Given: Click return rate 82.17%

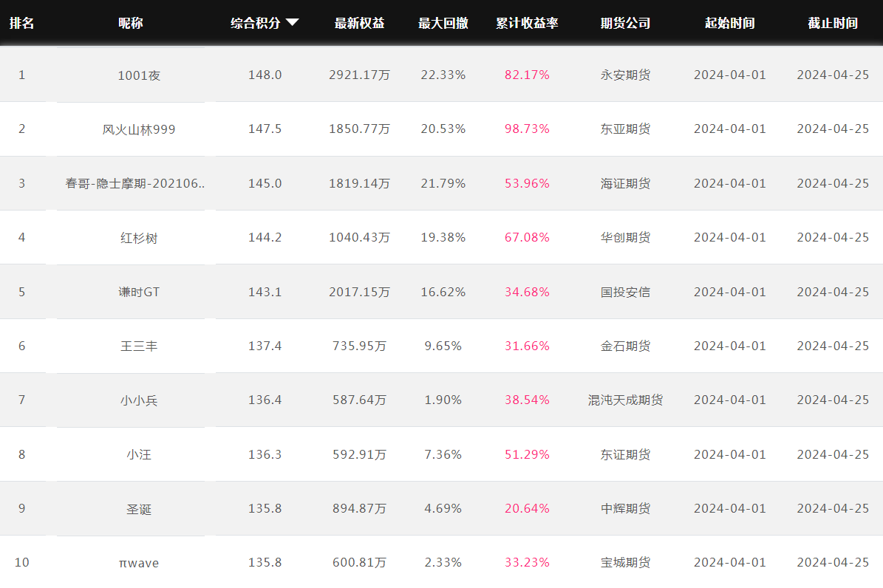Looking at the screenshot, I should (x=527, y=75).
